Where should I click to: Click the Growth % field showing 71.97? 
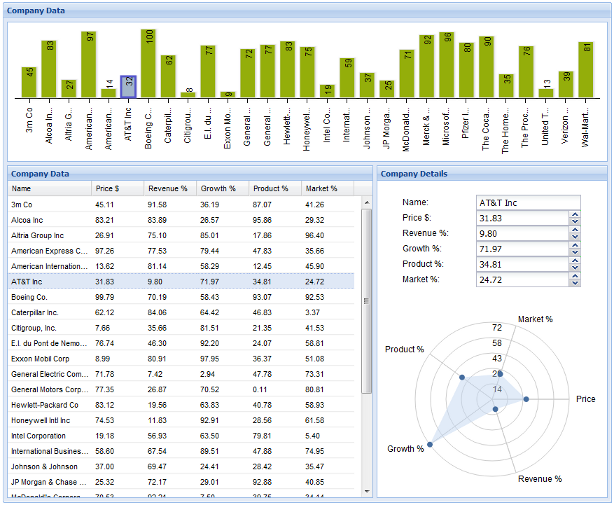tap(523, 249)
